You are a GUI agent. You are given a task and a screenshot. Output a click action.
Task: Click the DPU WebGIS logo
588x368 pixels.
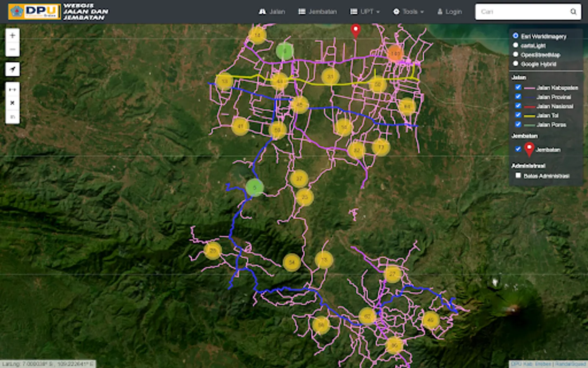pos(58,12)
